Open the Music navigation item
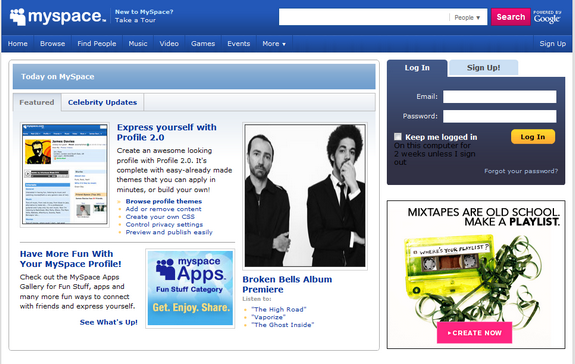Image resolution: width=575 pixels, height=364 pixels. coord(138,44)
